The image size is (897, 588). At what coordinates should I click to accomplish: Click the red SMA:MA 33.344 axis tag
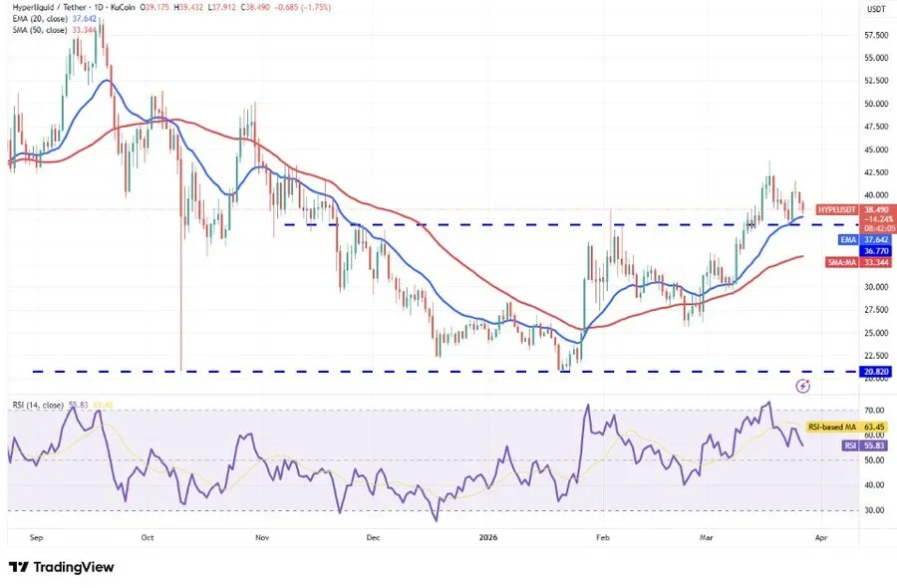(x=859, y=262)
